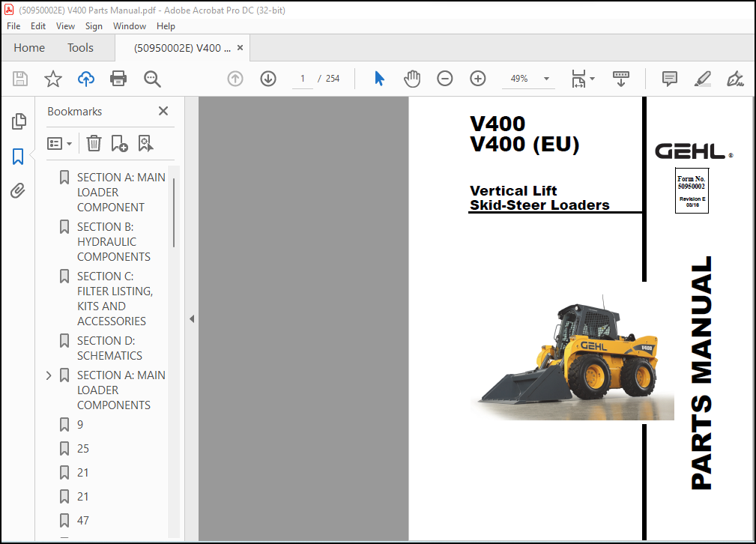Add a sticky note comment
This screenshot has width=756, height=544.
[670, 79]
